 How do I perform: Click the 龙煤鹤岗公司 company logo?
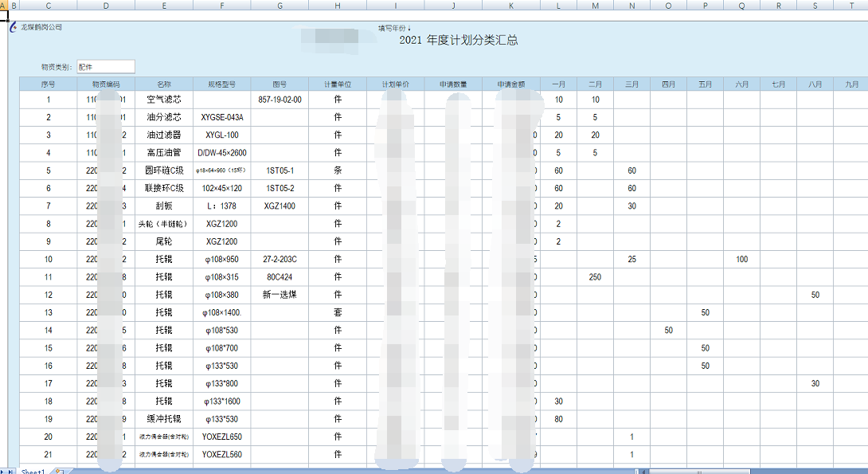tap(14, 26)
